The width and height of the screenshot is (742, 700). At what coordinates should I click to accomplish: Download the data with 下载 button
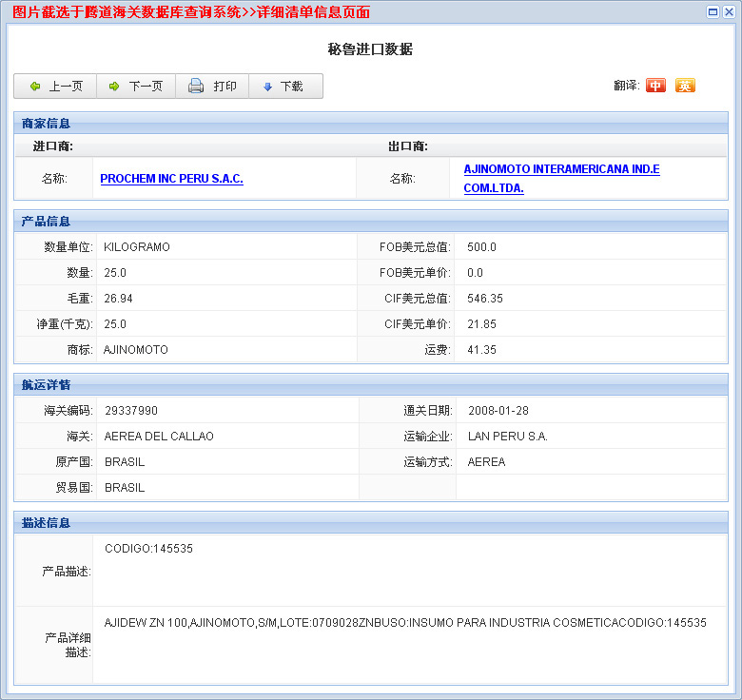click(283, 87)
